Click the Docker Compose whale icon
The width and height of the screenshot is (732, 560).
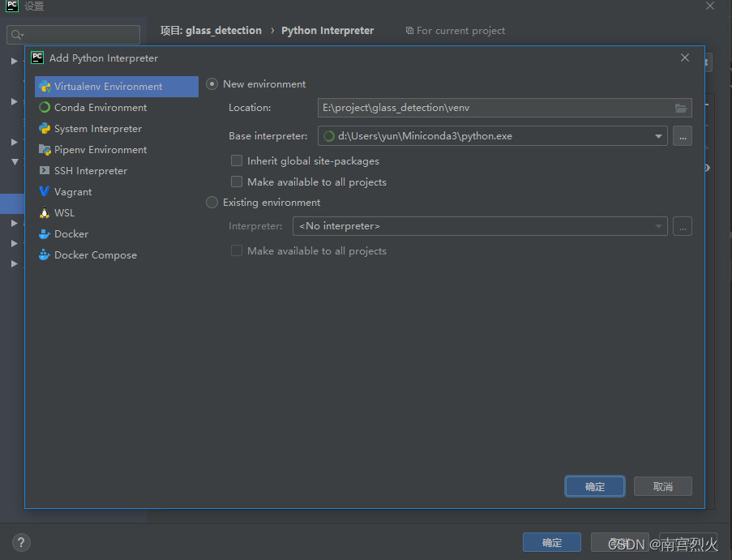click(x=45, y=254)
